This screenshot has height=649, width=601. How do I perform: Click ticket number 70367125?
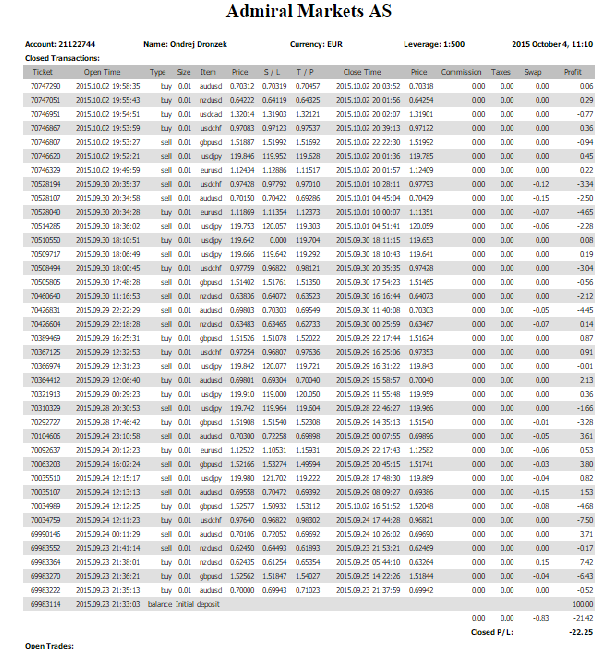click(46, 352)
